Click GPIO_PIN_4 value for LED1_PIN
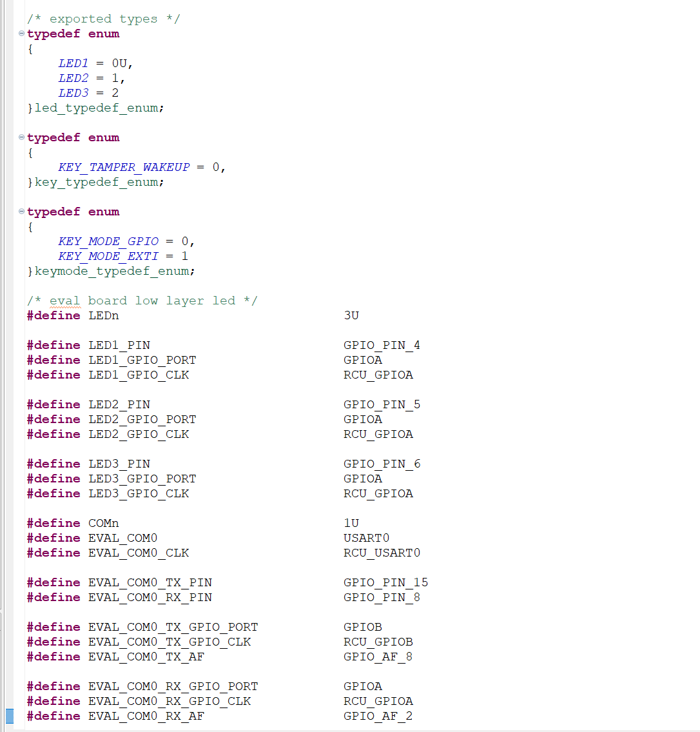 [382, 345]
